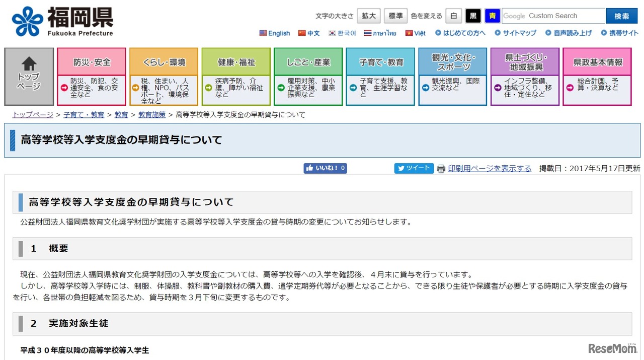This screenshot has height=360, width=644.
Task: Open the 子育て・教育 menu category
Action: coord(380,62)
